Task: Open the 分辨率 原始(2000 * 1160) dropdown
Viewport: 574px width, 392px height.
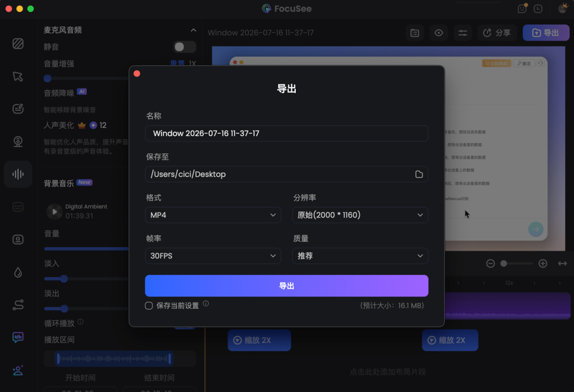Action: 360,215
